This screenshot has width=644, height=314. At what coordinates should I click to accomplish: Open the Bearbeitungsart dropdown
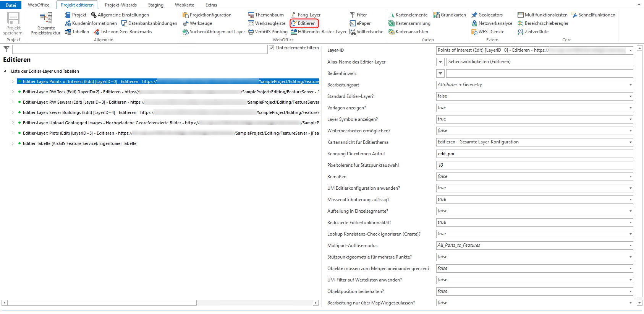(630, 85)
